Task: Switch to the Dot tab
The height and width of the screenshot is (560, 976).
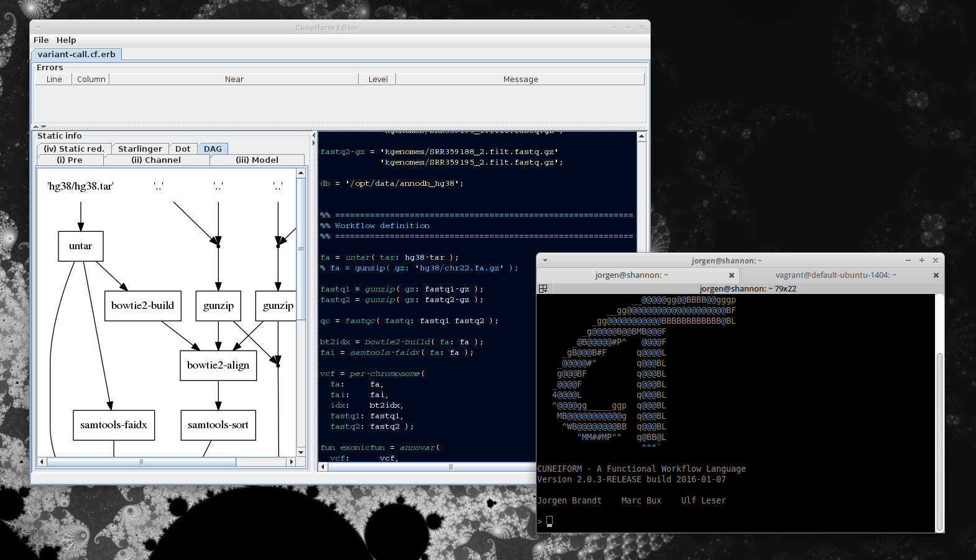Action: point(183,149)
